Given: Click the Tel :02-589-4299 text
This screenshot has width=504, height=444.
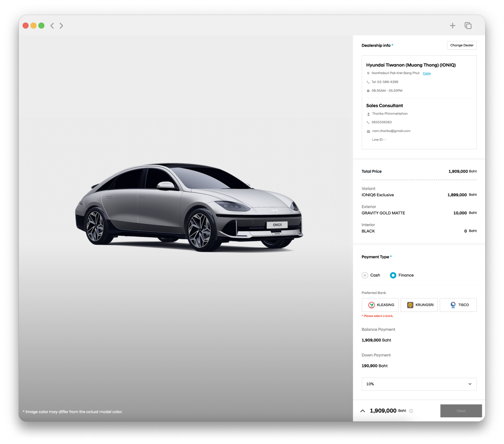Looking at the screenshot, I should [385, 82].
